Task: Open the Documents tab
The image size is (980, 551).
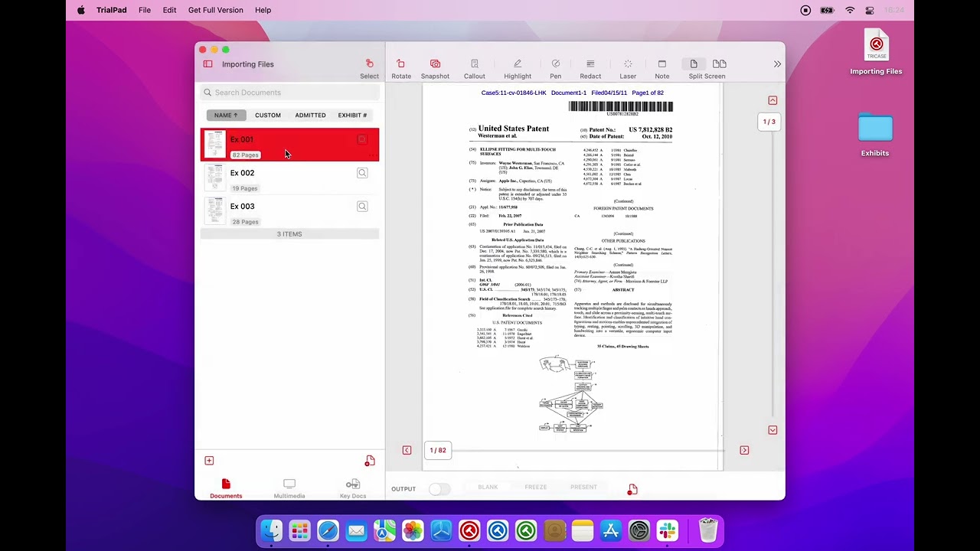Action: 226,489
